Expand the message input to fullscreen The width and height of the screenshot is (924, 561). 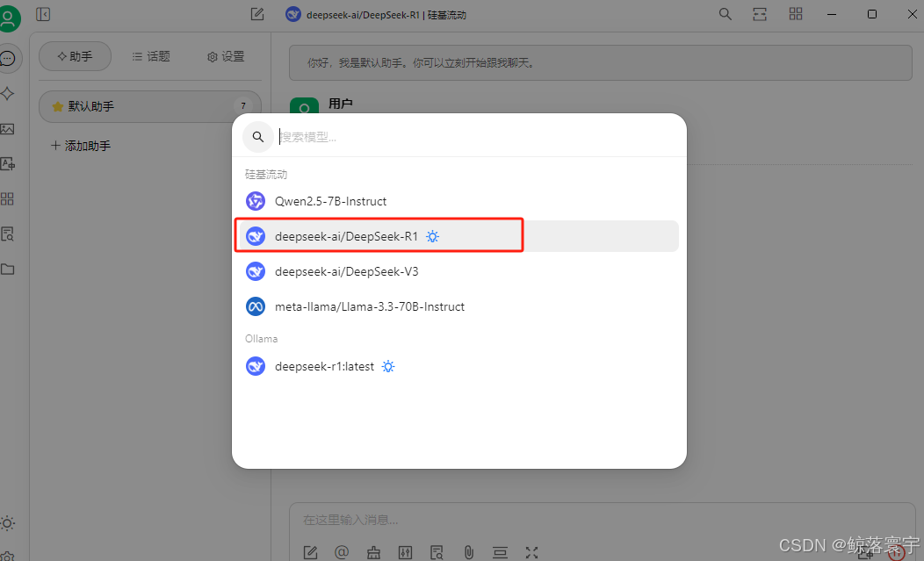[531, 552]
